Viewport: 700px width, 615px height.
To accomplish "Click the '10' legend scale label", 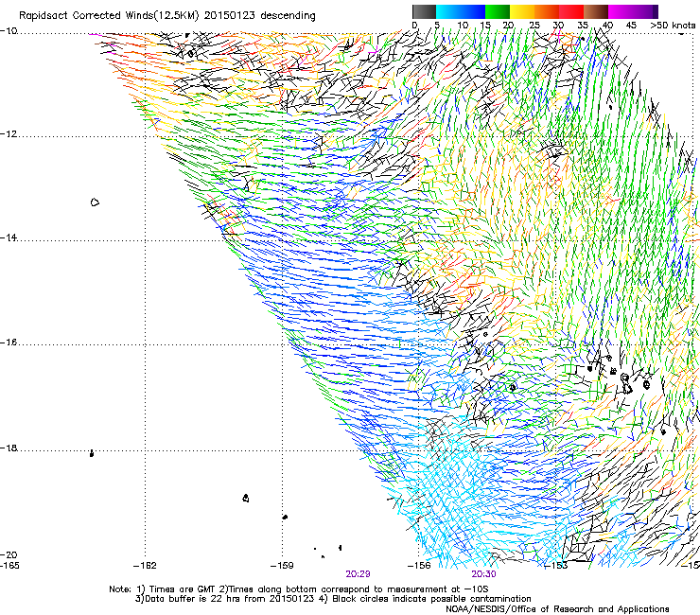I will (x=463, y=26).
